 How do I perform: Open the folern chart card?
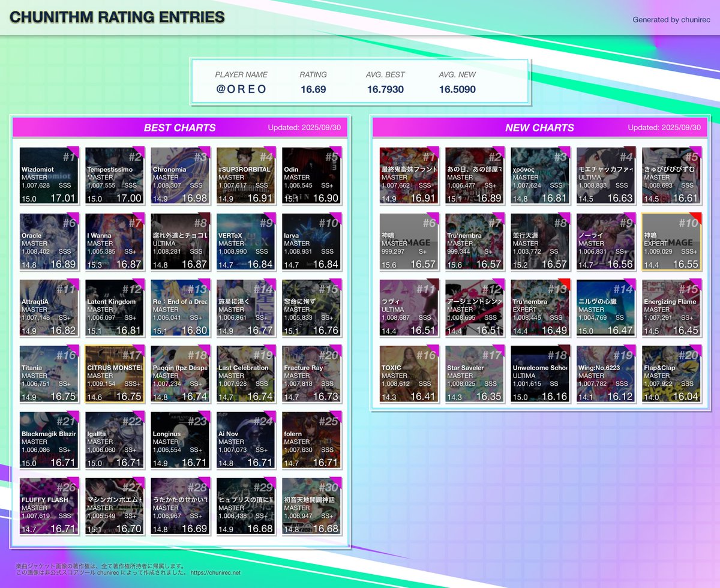pyautogui.click(x=311, y=440)
